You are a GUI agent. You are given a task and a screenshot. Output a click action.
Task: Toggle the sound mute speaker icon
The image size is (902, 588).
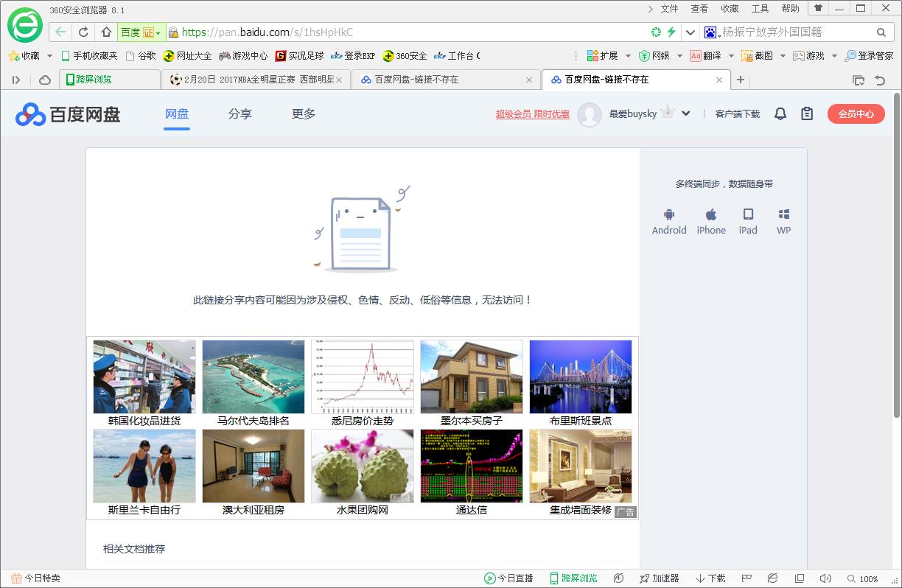pyautogui.click(x=825, y=578)
